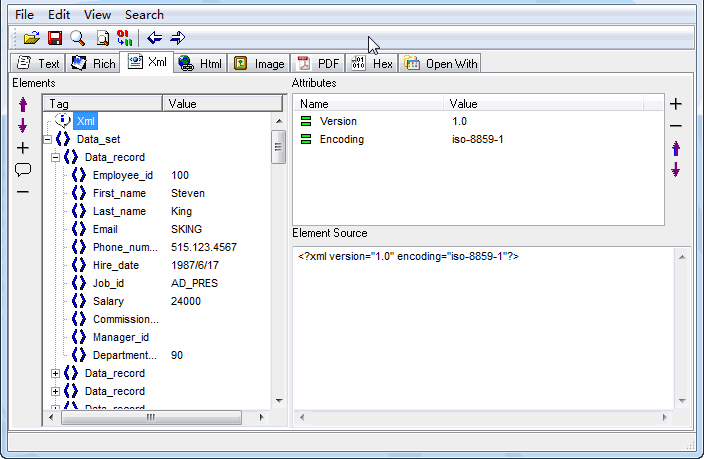Move attribute up with purple arrow
Screen dimensions: 704x459
[676, 148]
